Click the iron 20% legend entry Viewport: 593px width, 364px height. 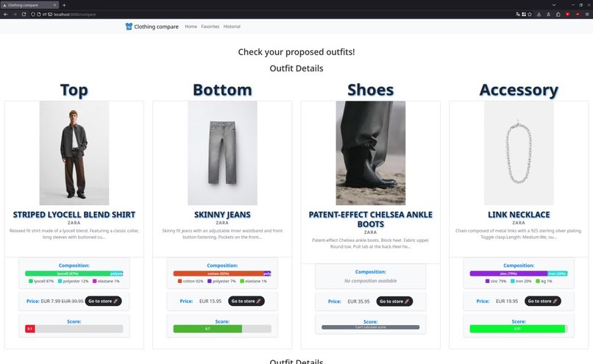[x=521, y=281]
